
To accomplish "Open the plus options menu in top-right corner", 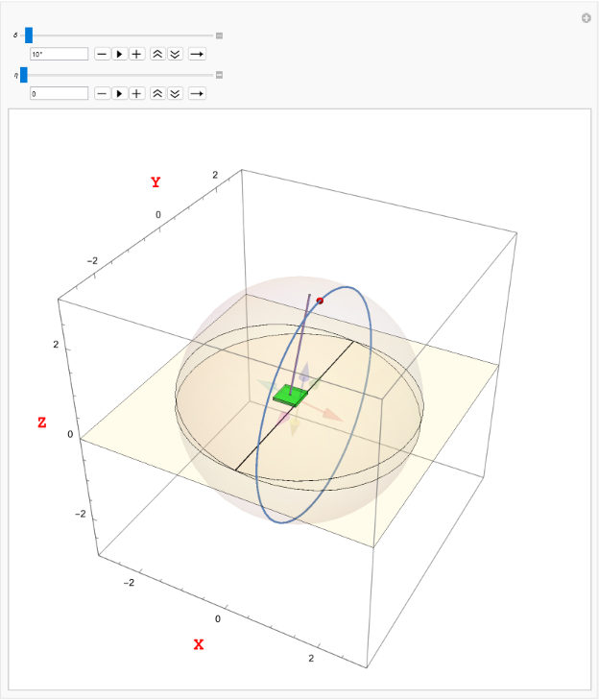I will 586,18.
